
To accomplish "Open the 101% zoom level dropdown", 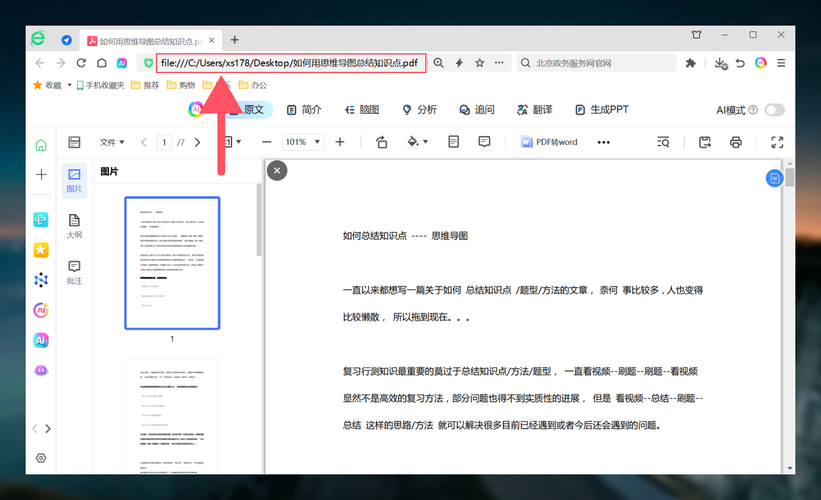I will (303, 142).
